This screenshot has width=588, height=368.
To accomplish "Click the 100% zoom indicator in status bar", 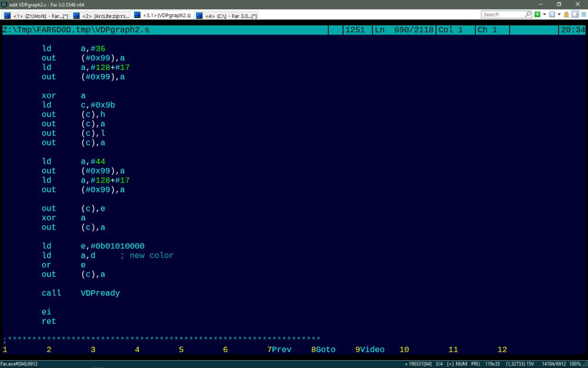I will click(x=575, y=364).
